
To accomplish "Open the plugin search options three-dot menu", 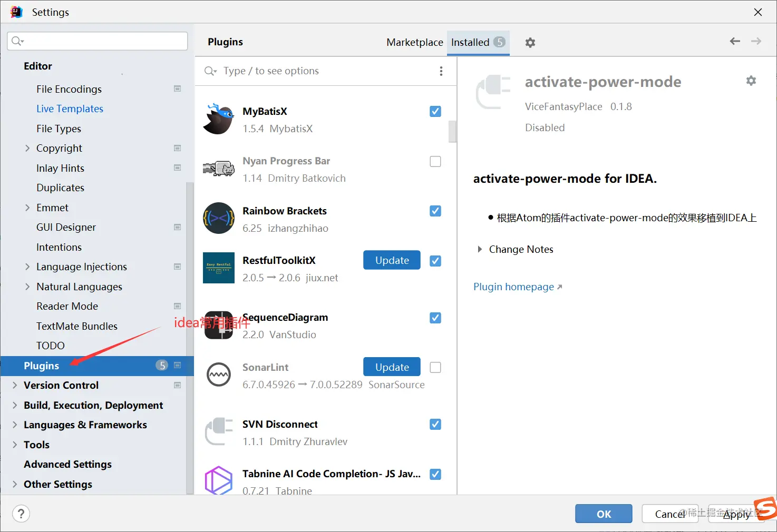I will [441, 71].
